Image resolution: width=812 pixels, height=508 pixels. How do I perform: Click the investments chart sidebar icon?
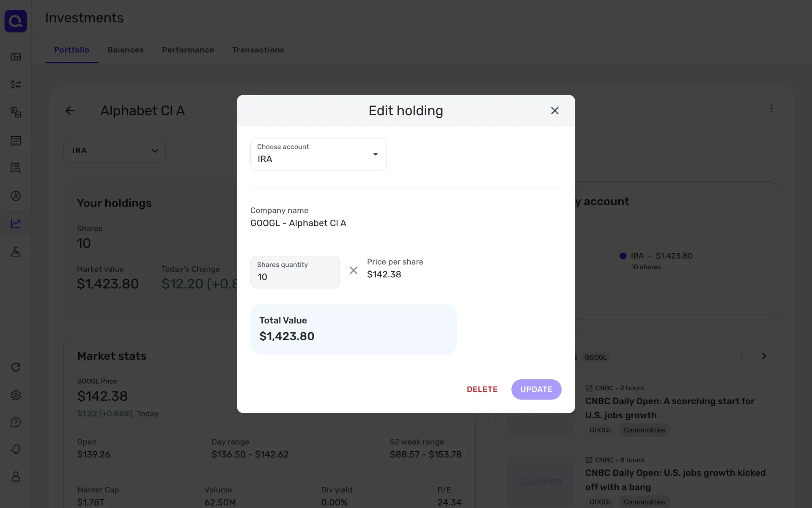(16, 224)
